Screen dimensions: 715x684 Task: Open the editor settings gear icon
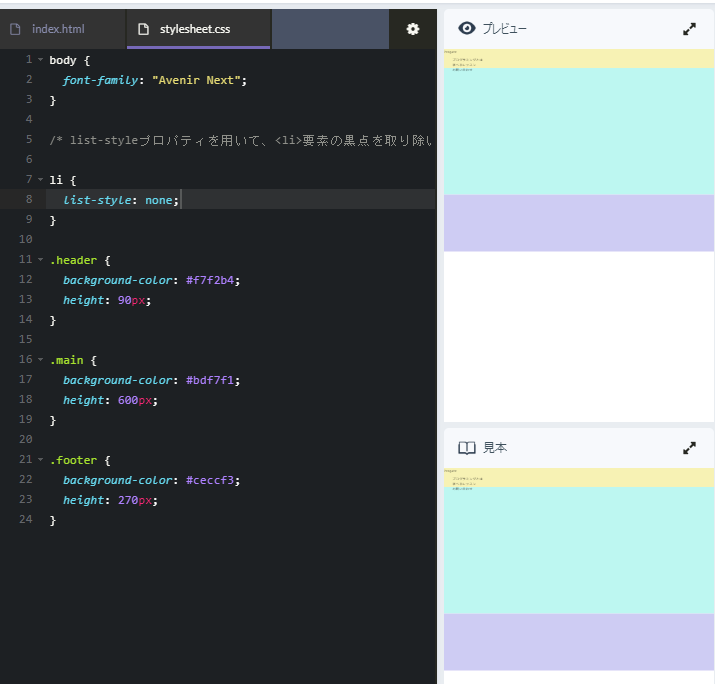coord(413,29)
